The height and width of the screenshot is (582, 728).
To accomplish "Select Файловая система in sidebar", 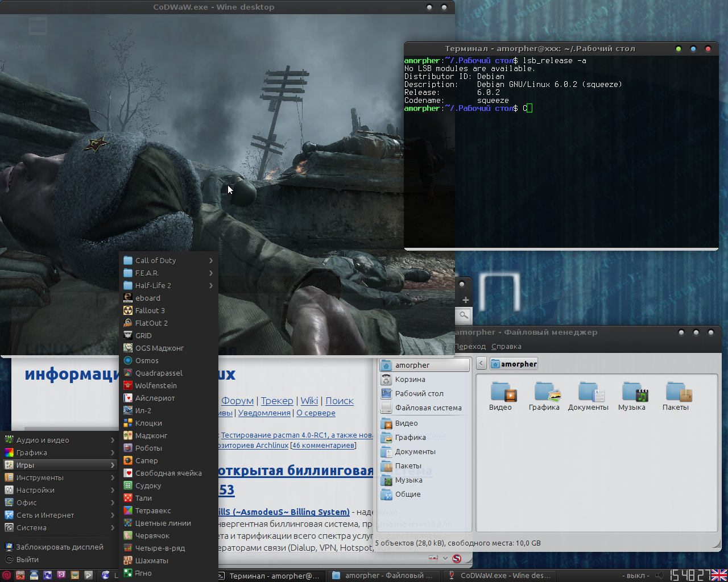I will tap(425, 408).
